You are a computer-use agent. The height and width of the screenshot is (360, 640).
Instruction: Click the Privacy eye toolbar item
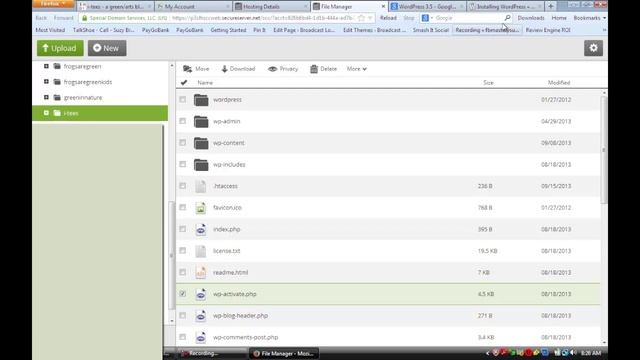[x=283, y=69]
